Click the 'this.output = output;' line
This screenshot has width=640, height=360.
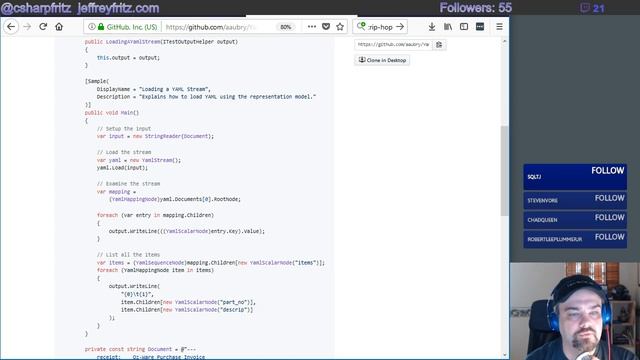[128, 58]
